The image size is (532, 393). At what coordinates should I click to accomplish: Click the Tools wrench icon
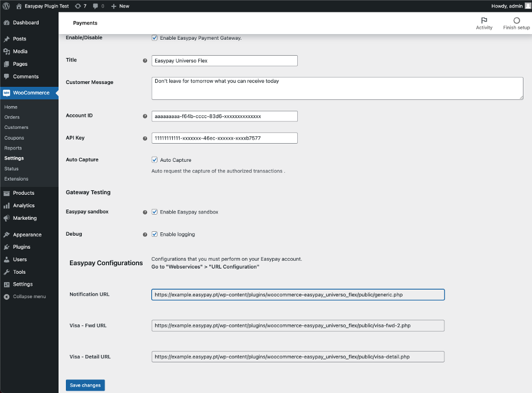[6, 272]
